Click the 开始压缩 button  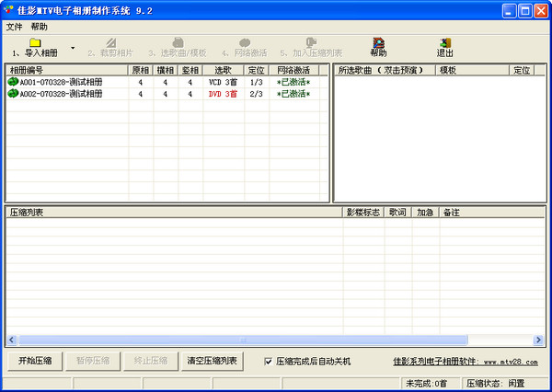35,361
